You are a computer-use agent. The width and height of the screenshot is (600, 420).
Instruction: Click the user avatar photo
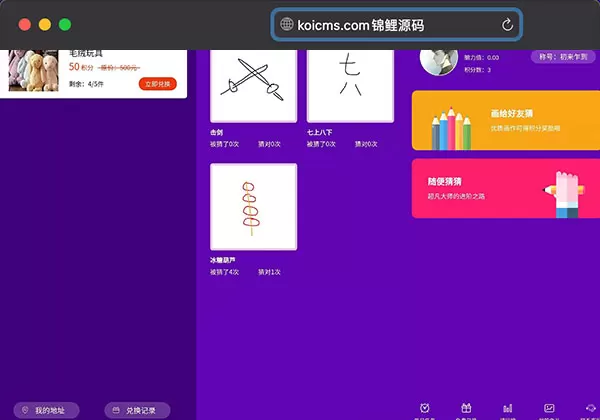439,62
